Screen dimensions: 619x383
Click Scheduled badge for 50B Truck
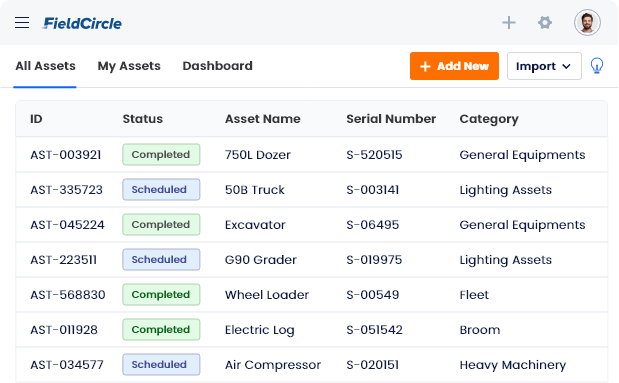(161, 190)
